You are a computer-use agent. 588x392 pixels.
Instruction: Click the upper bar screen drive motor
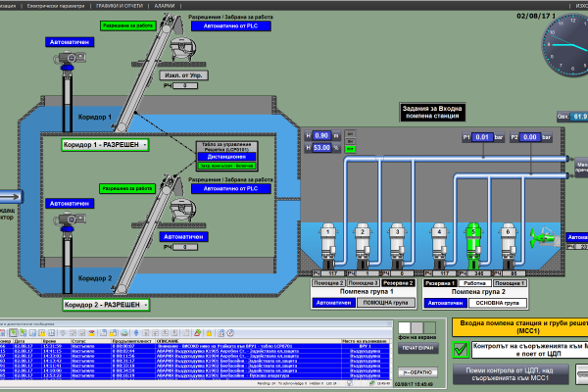[182, 47]
